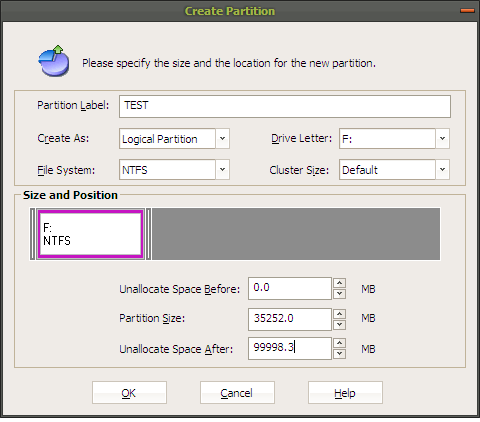Decrease Unallocate Space Before value
Screen dimensions: 480x422
pyautogui.click(x=339, y=294)
